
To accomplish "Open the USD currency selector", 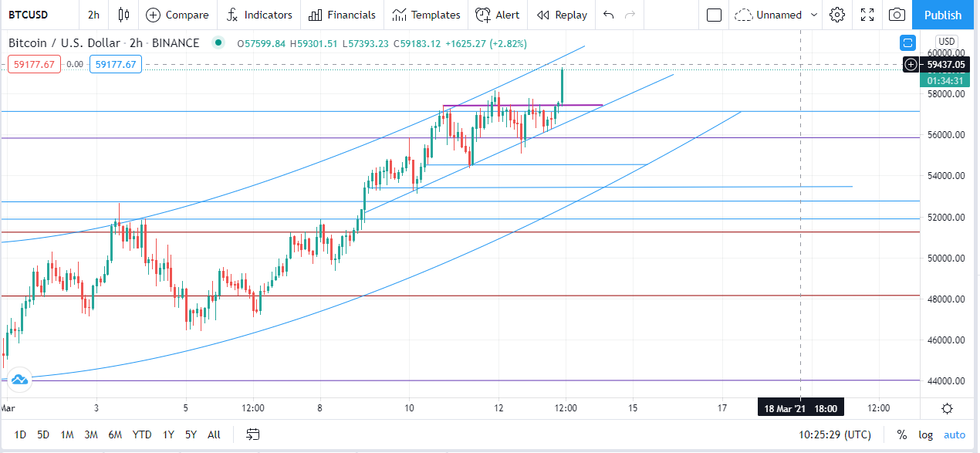I will [x=947, y=42].
